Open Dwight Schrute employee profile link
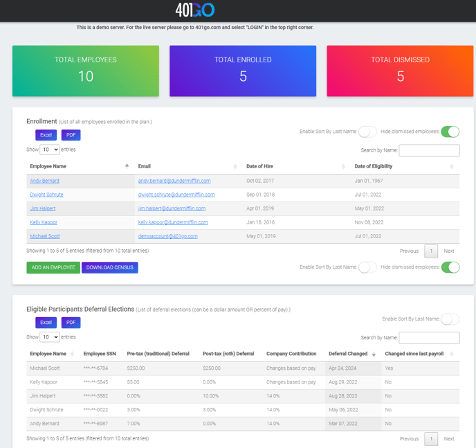 coord(46,195)
